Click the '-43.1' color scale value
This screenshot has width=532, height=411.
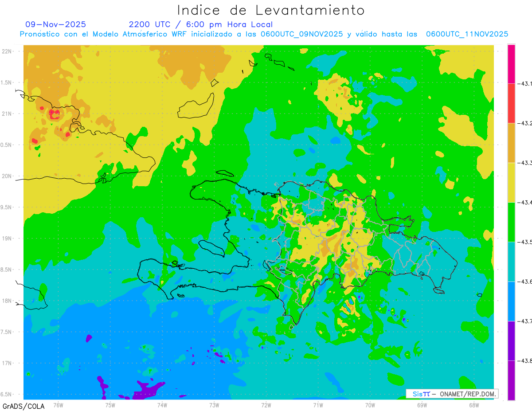click(x=525, y=83)
